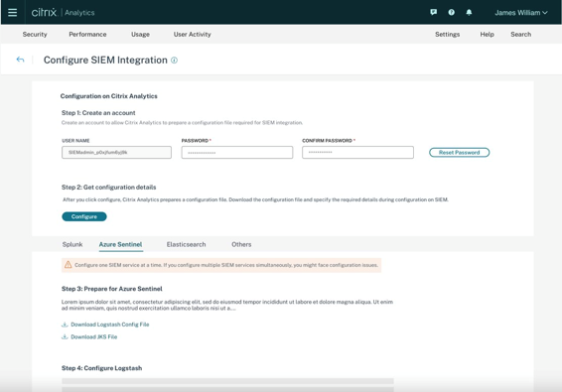
Task: Expand the James William account menu
Action: point(521,13)
